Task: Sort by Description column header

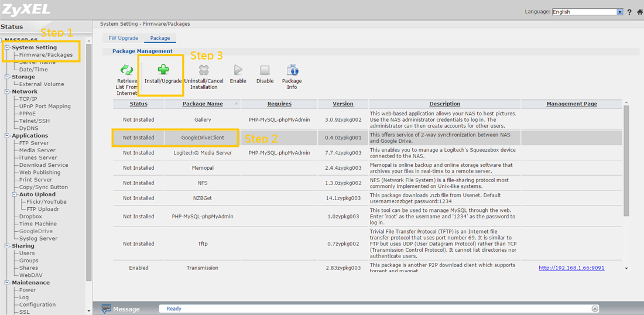Action: tap(445, 104)
